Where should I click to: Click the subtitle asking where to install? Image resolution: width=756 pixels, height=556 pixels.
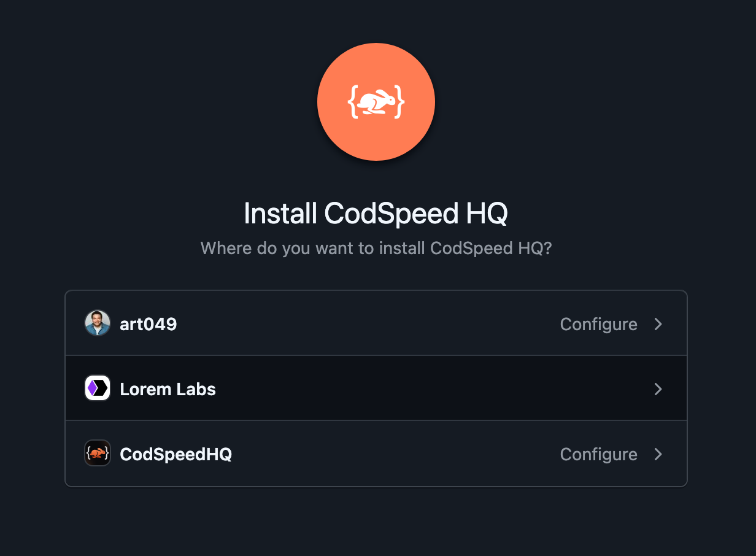(376, 248)
